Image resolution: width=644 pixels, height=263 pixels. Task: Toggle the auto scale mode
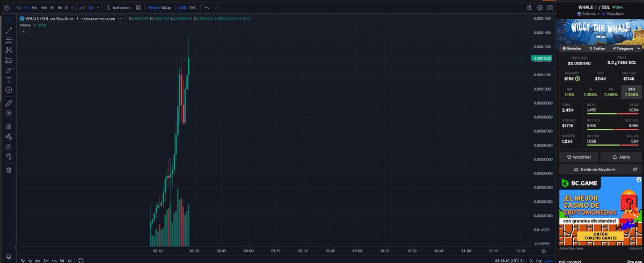click(x=548, y=260)
